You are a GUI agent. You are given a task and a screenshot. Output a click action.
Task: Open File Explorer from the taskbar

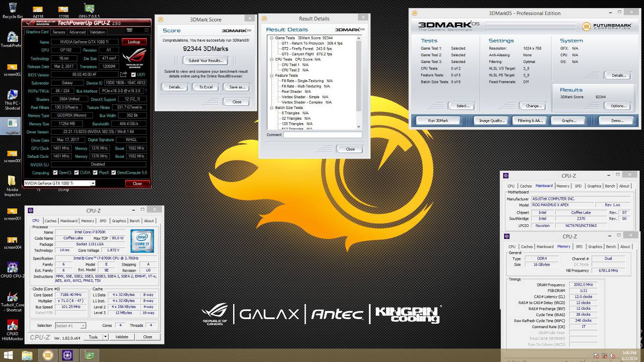pos(27,355)
